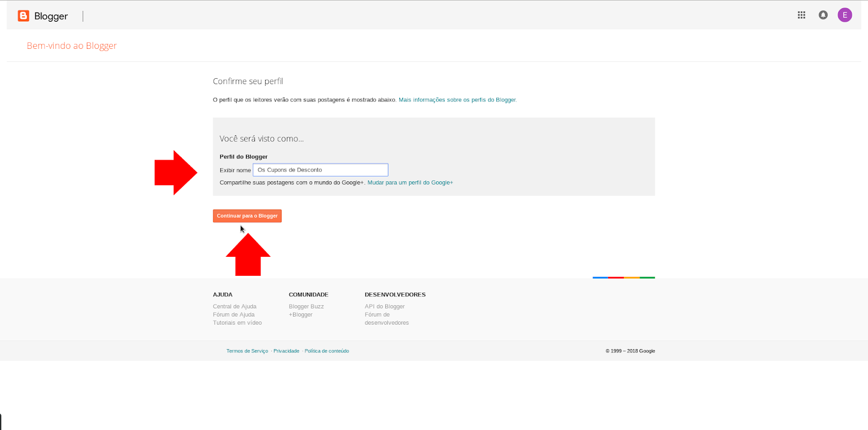
Task: Click the Você será visto como text
Action: (x=261, y=139)
